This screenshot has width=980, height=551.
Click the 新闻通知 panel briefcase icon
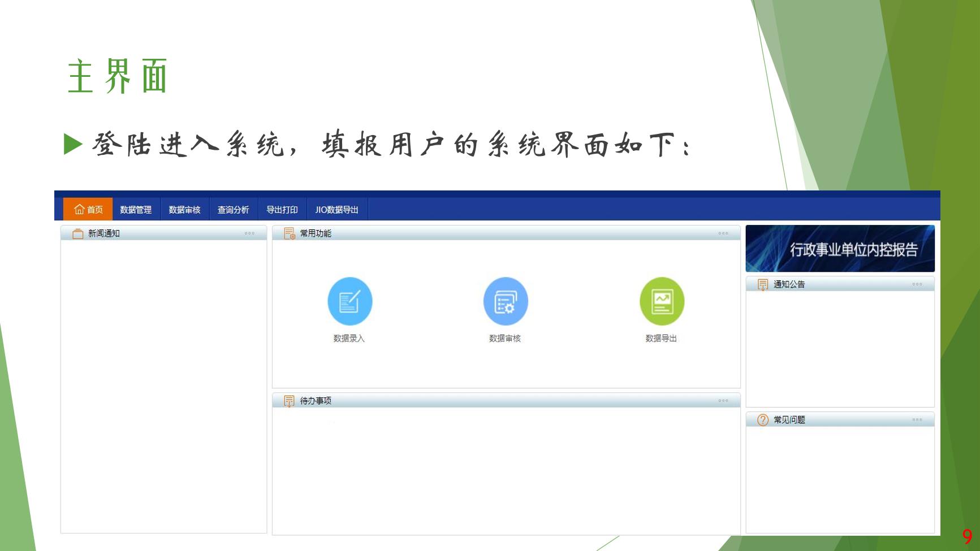(x=78, y=233)
